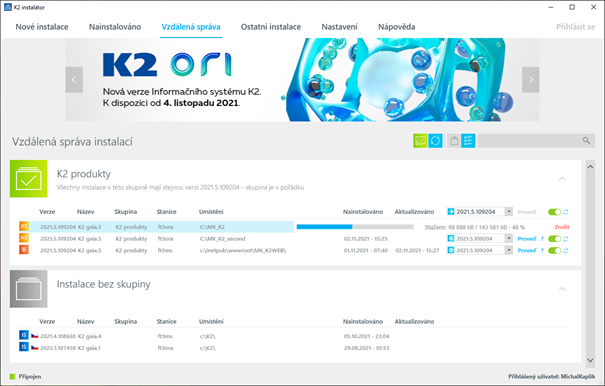Viewport: 605px width, 386px height.
Task: Click the AS icon of C:\MK_K2 row
Action: (24, 226)
